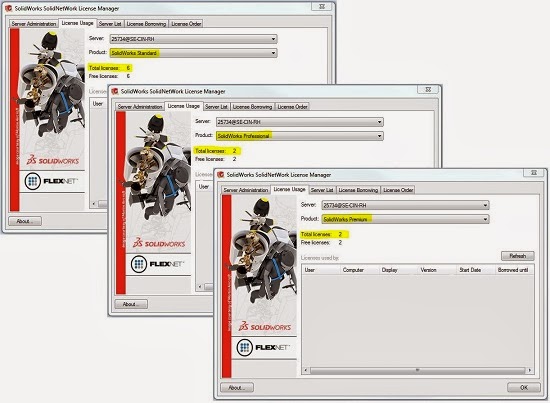Screen dimensions: 550x403
Task: Switch to License Borrowing tab in front window
Action: [x=358, y=190]
